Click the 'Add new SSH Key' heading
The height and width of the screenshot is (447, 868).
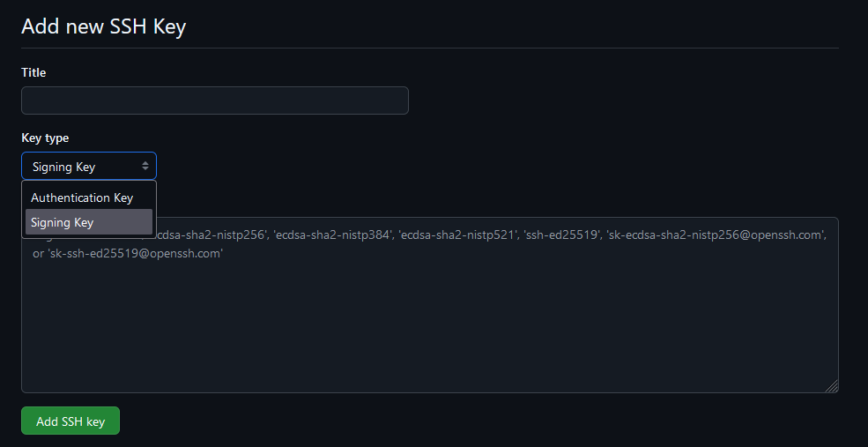pyautogui.click(x=103, y=26)
